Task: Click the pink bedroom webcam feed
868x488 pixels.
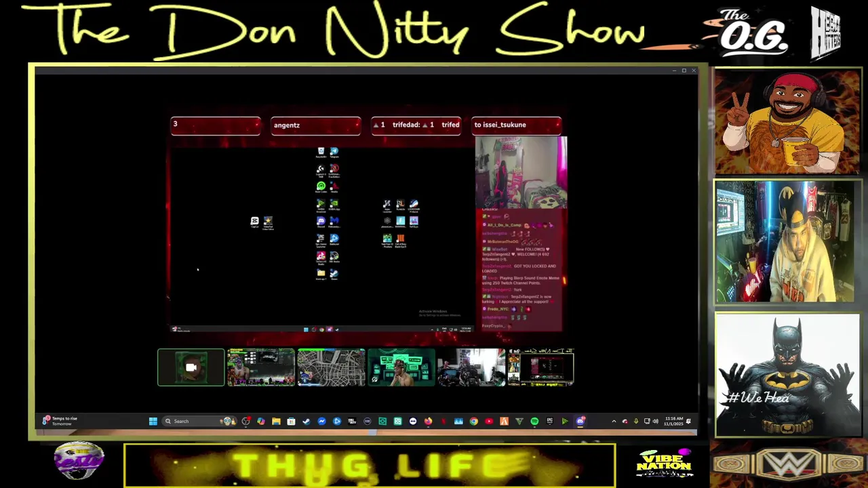Action: (521, 172)
